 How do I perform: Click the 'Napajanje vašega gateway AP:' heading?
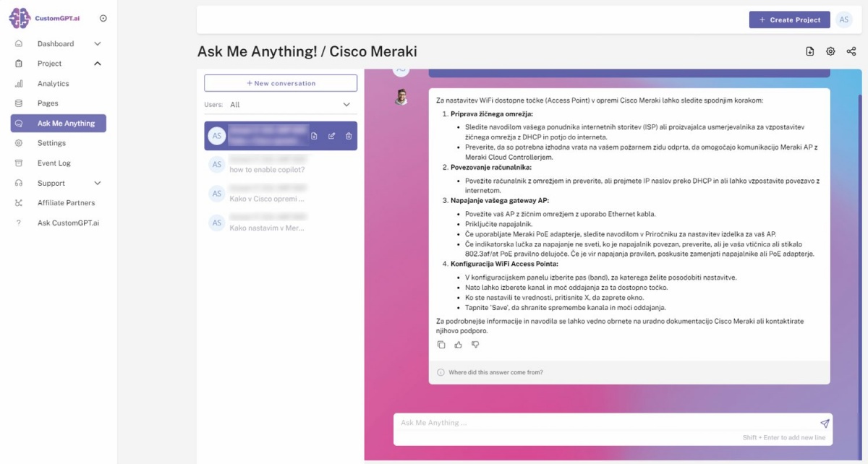click(x=499, y=200)
